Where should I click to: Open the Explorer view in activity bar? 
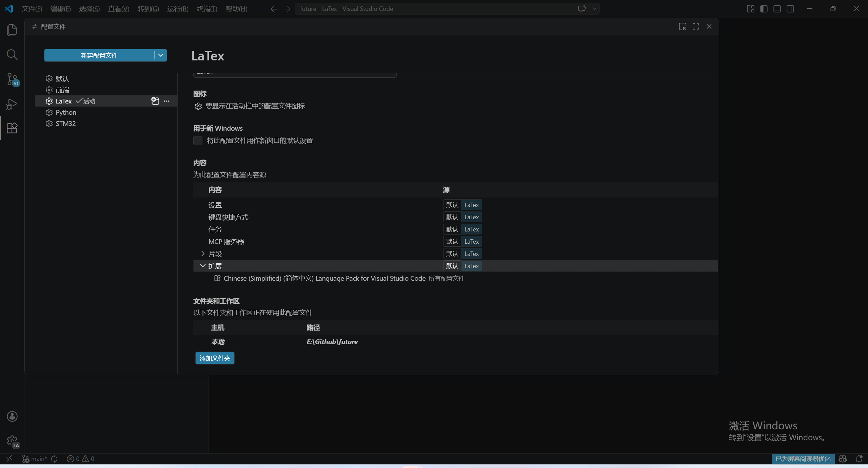pos(12,30)
